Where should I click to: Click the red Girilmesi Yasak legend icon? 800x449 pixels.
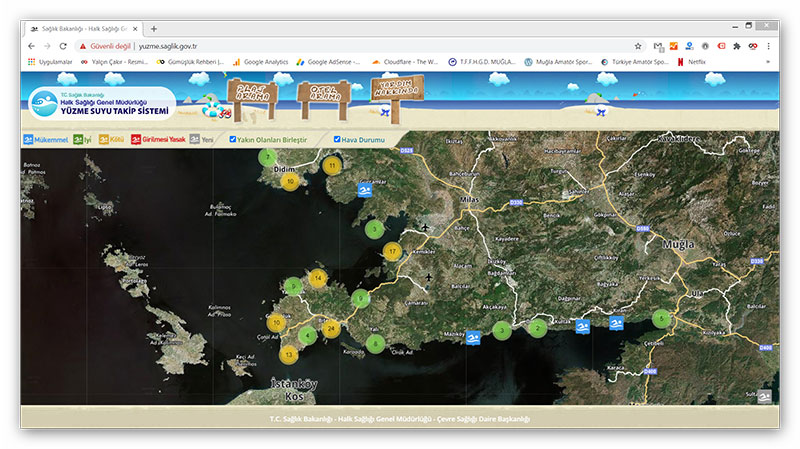(x=134, y=140)
